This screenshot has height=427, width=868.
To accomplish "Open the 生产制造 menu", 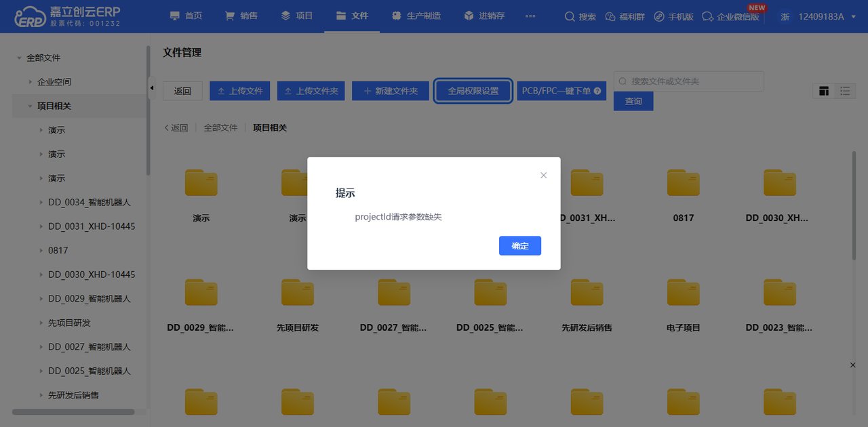I will point(416,16).
